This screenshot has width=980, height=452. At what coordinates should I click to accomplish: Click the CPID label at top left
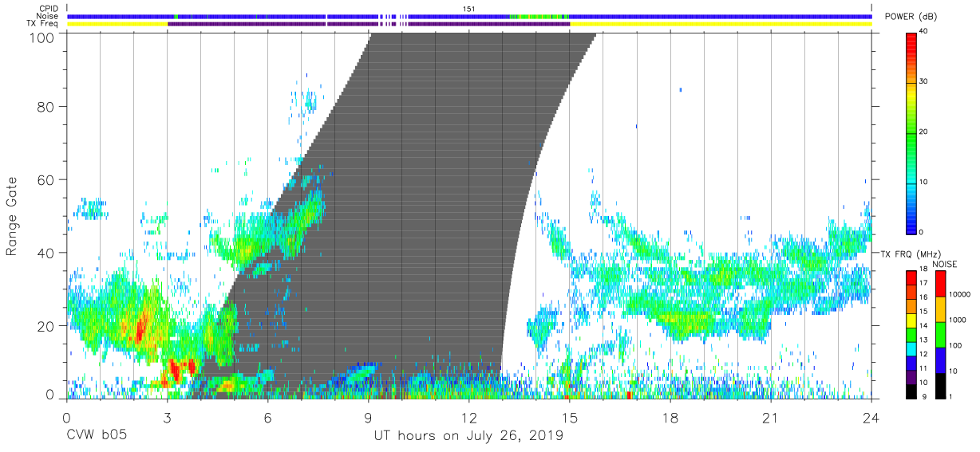pyautogui.click(x=47, y=9)
